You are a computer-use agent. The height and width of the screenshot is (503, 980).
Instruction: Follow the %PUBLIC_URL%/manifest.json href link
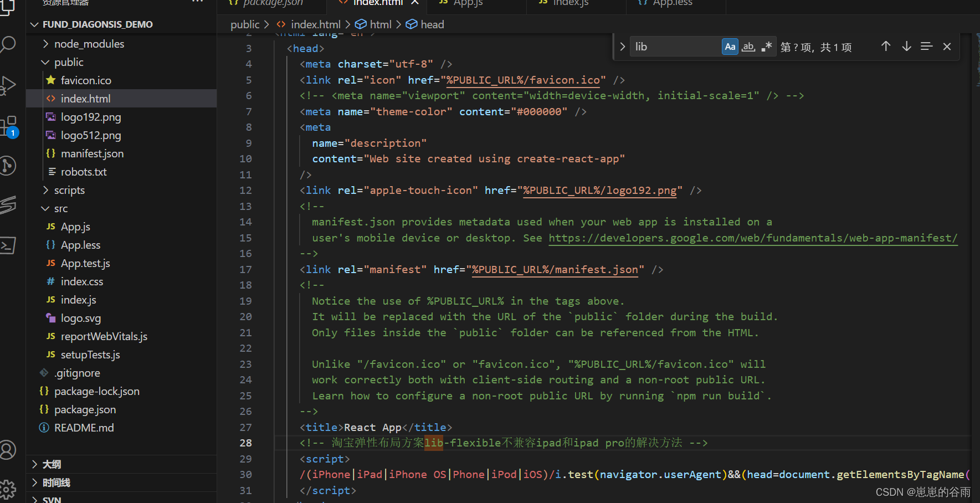[x=555, y=270]
